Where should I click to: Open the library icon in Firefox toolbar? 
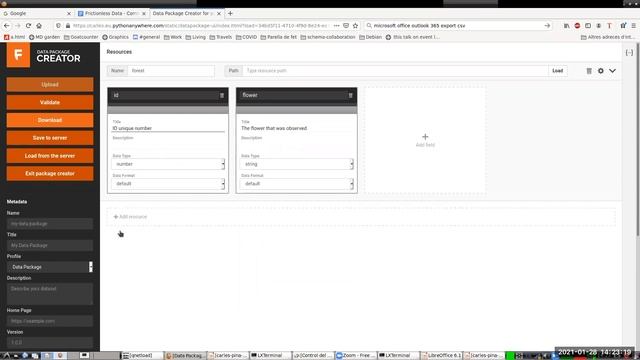click(567, 25)
